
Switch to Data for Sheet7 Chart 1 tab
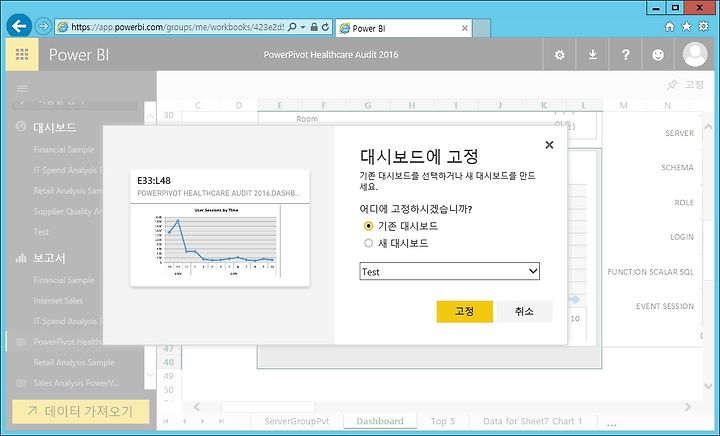pyautogui.click(x=533, y=421)
